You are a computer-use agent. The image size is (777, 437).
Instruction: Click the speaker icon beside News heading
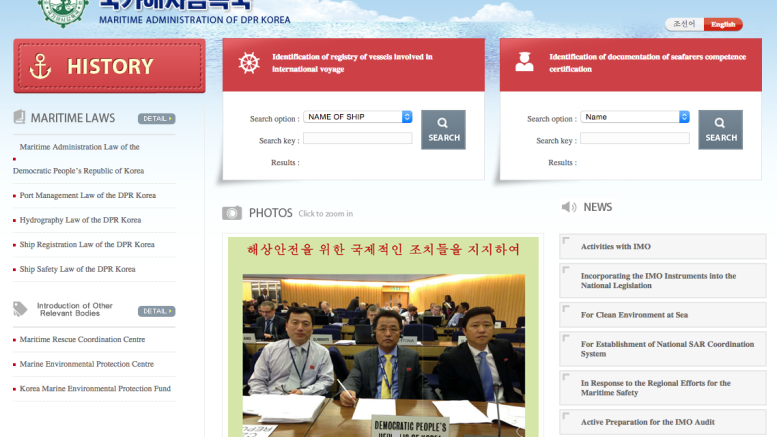click(x=569, y=207)
